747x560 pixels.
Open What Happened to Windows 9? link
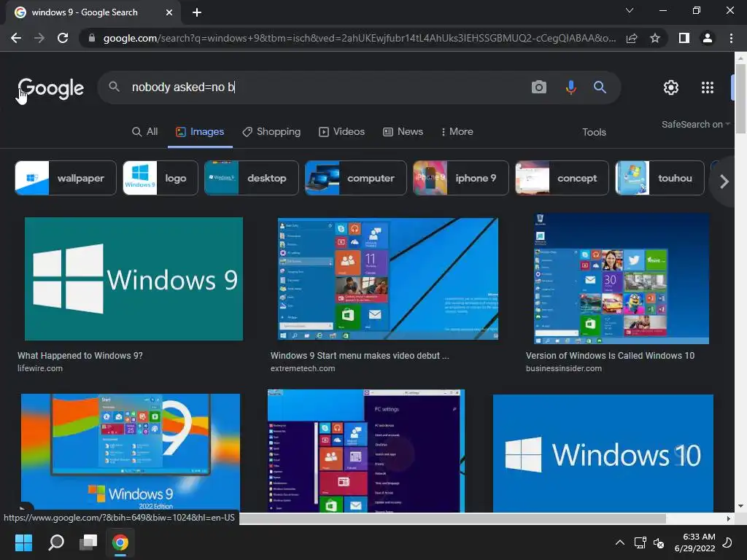80,356
